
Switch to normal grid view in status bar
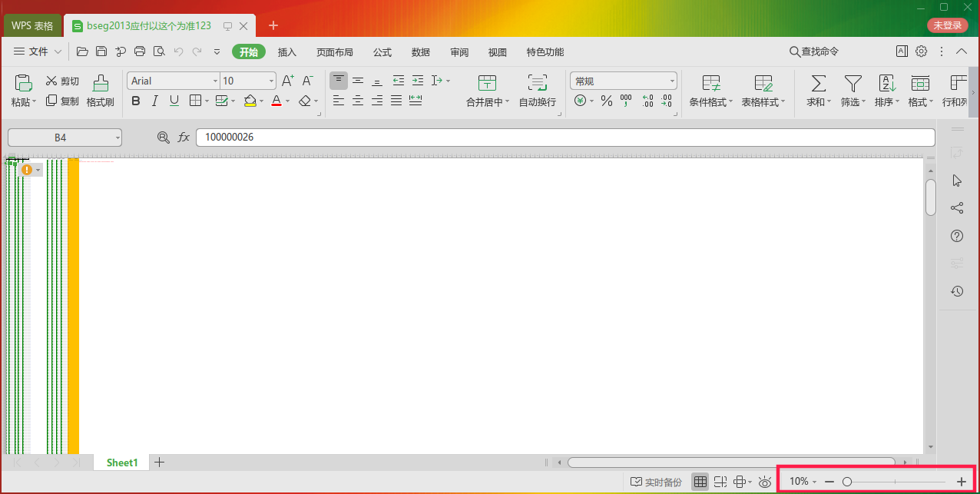700,482
